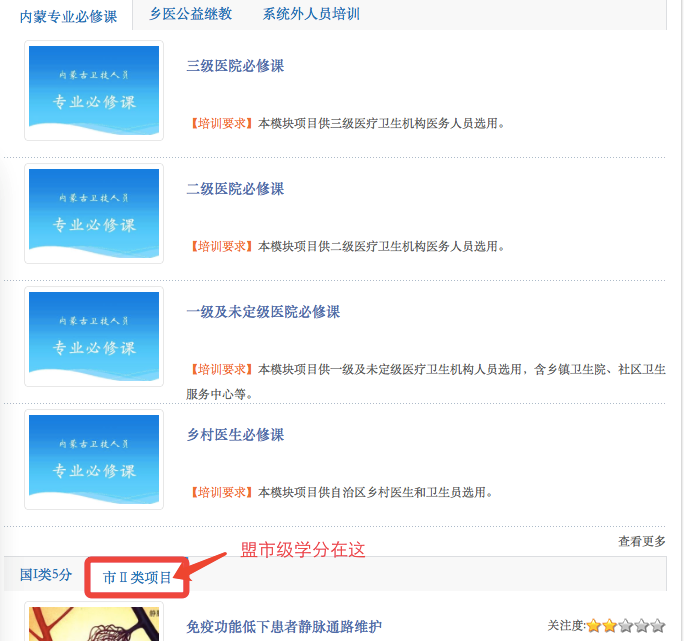Click the thumbnail beside 一级及未定级医院必修课

pyautogui.click(x=94, y=336)
